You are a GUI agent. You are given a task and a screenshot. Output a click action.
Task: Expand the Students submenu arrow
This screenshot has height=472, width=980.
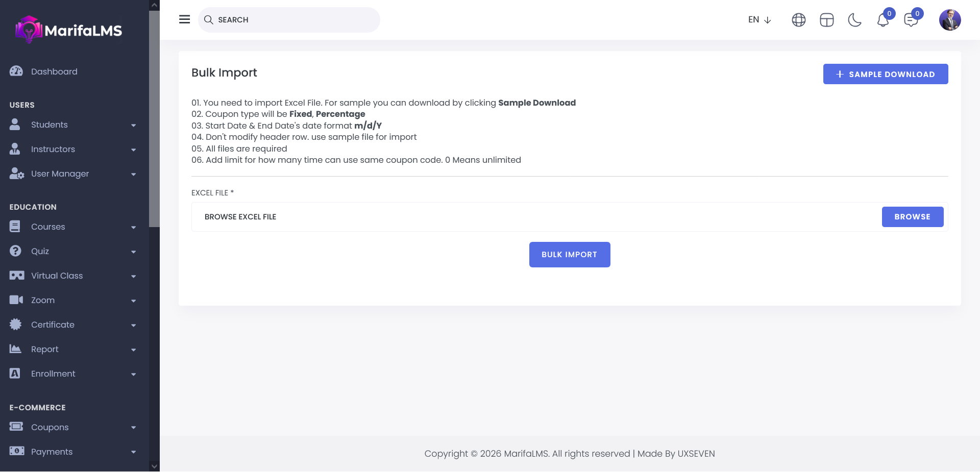[133, 125]
